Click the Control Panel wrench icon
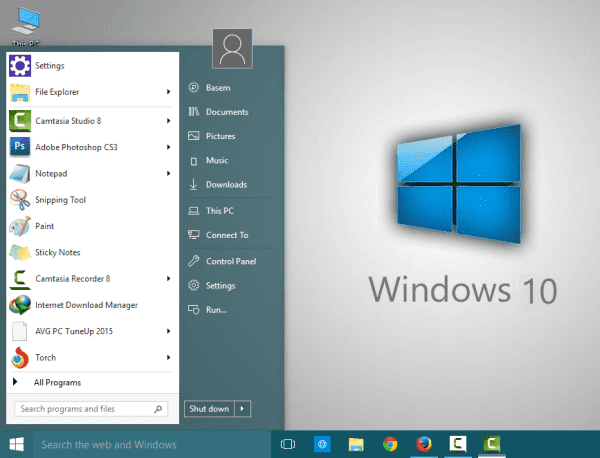The width and height of the screenshot is (600, 458). (x=194, y=261)
